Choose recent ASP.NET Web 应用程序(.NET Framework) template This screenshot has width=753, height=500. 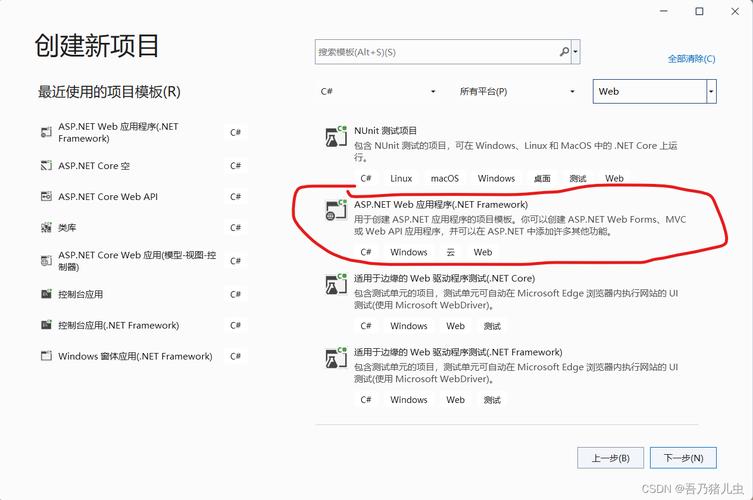click(143, 132)
